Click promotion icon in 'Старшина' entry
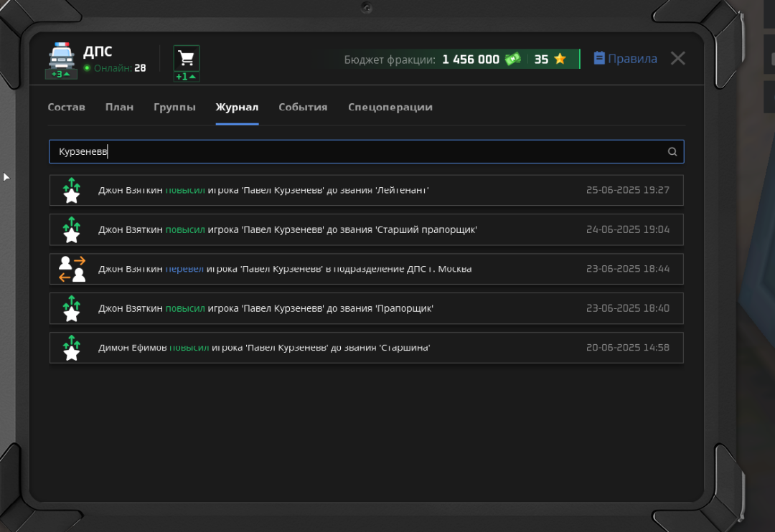 coord(71,348)
